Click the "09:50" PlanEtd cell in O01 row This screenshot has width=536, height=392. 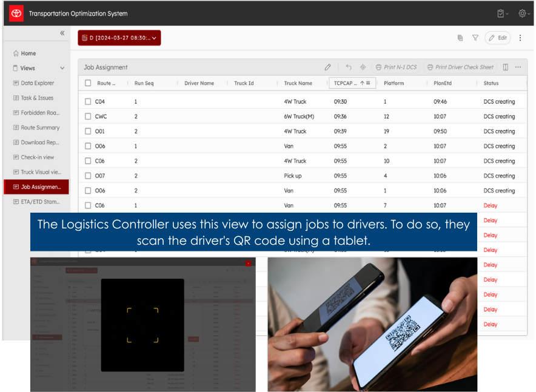point(440,131)
